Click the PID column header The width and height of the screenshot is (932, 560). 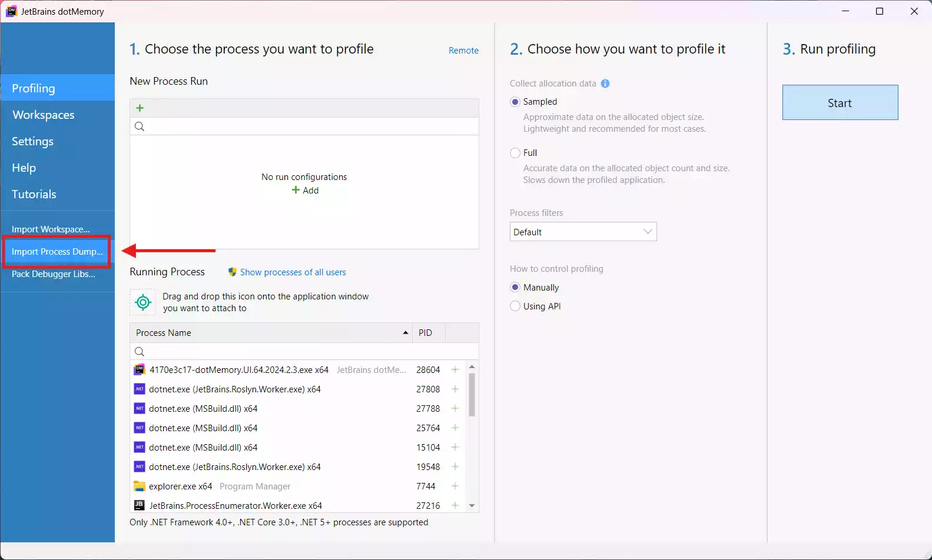(429, 333)
